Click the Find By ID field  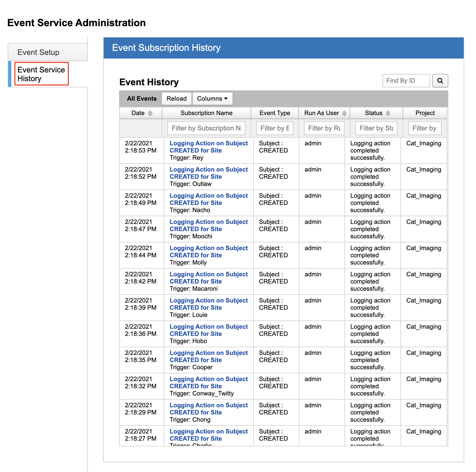pyautogui.click(x=406, y=81)
